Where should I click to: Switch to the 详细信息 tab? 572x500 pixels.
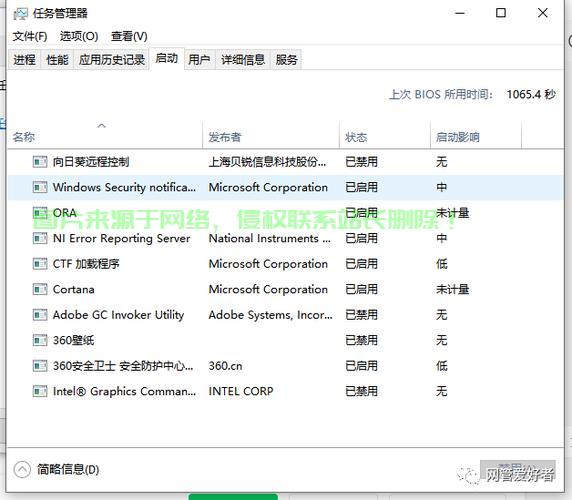click(x=243, y=59)
